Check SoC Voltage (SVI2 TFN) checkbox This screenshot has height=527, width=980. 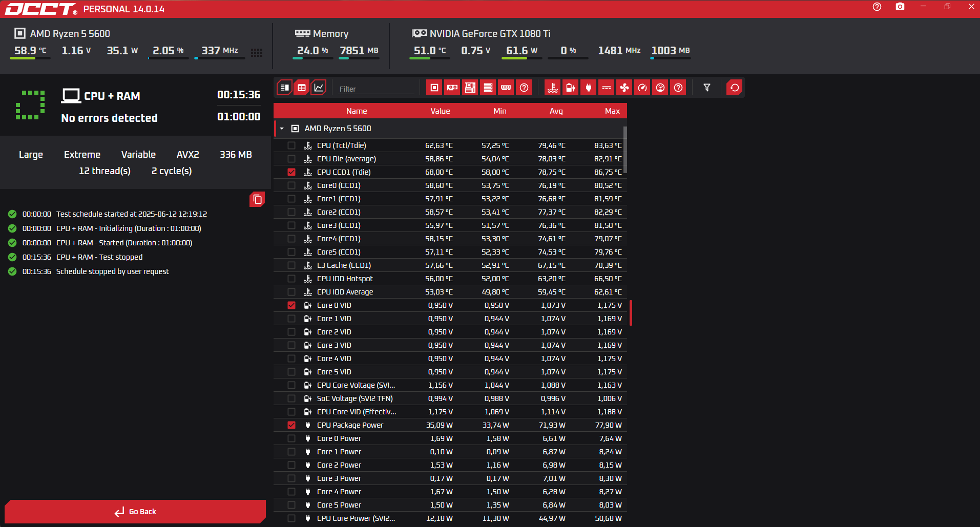tap(291, 398)
